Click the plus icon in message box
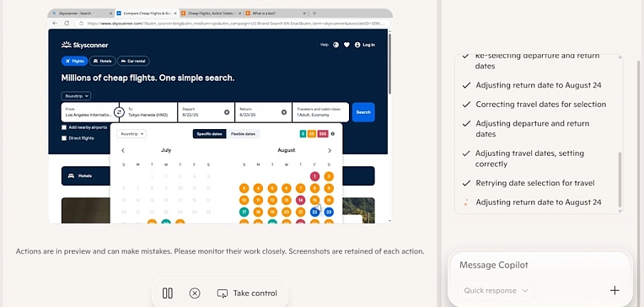 (x=614, y=291)
